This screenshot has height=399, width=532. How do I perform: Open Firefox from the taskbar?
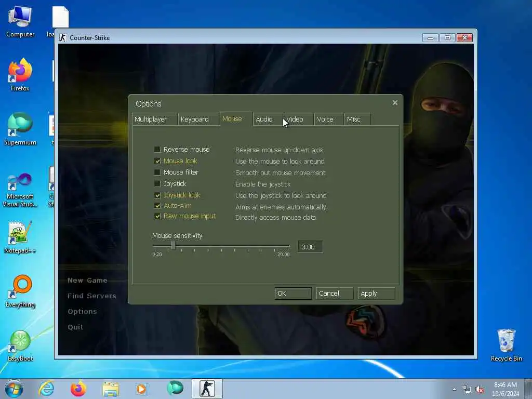(x=78, y=389)
